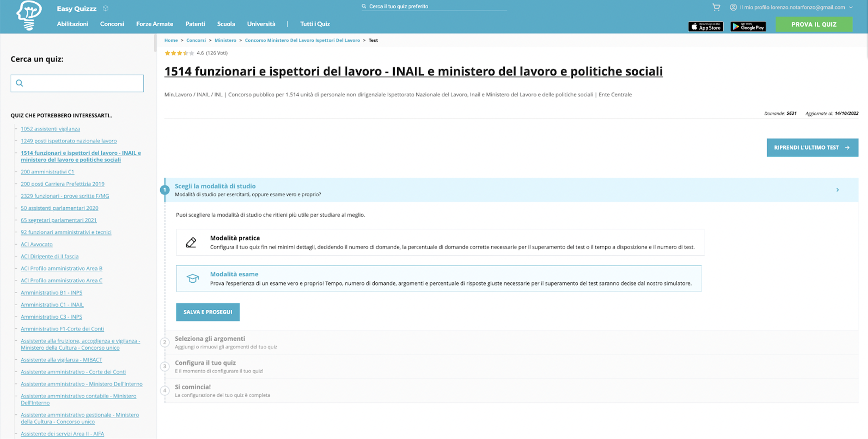Open the shopping cart icon
The image size is (868, 439).
pos(716,7)
